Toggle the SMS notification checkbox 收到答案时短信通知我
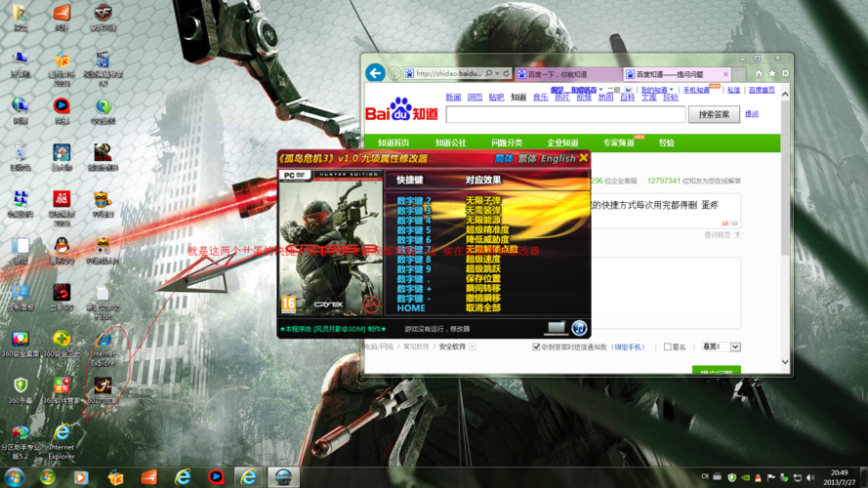Image resolution: width=868 pixels, height=488 pixels. [536, 346]
